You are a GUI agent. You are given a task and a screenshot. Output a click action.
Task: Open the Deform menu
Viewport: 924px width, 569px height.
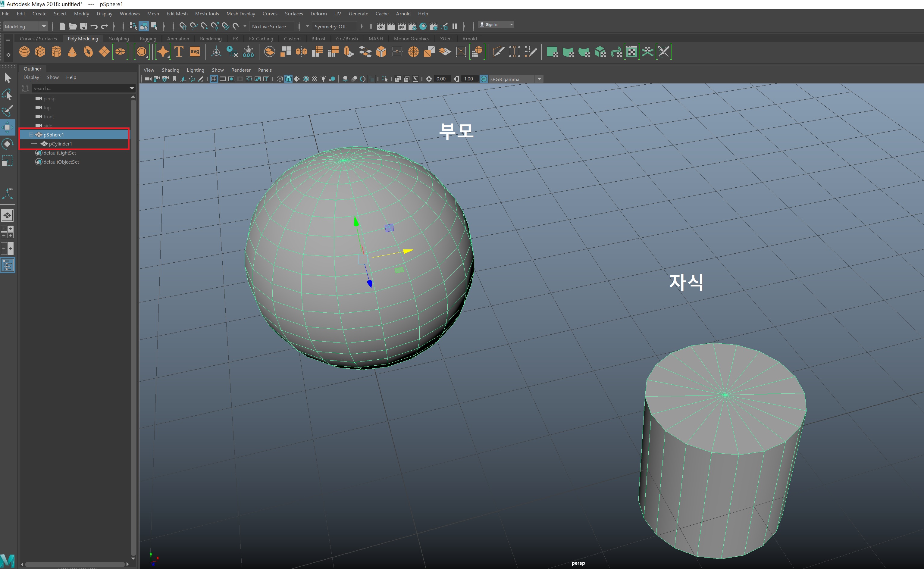pyautogui.click(x=318, y=14)
